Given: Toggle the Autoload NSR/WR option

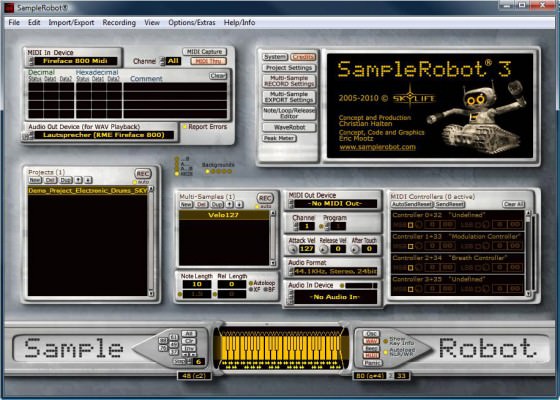Looking at the screenshot, I should [x=385, y=352].
